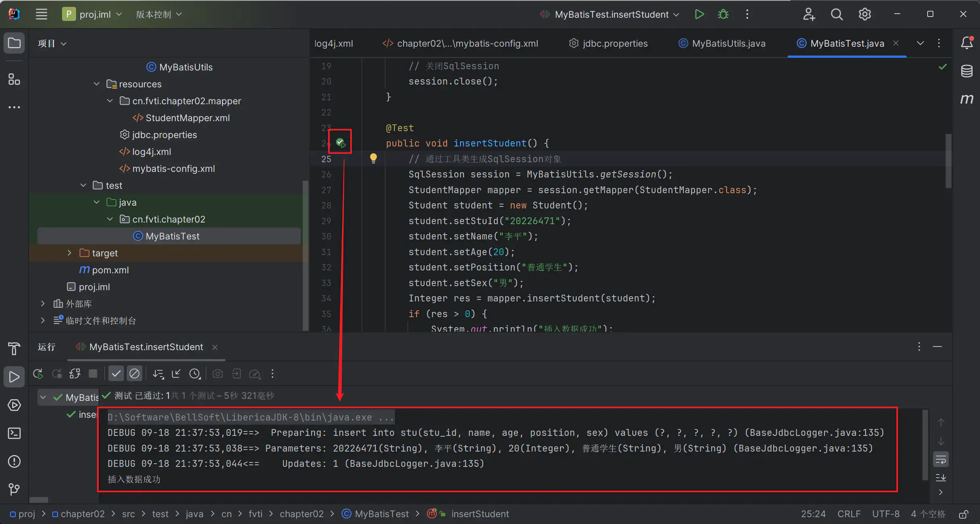Switch to log4j.xml editor tab
This screenshot has width=980, height=524.
click(x=334, y=43)
